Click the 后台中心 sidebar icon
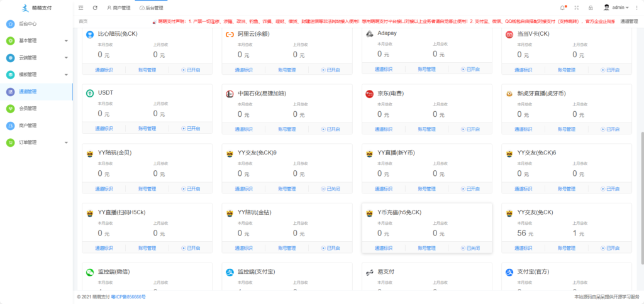 tap(11, 24)
